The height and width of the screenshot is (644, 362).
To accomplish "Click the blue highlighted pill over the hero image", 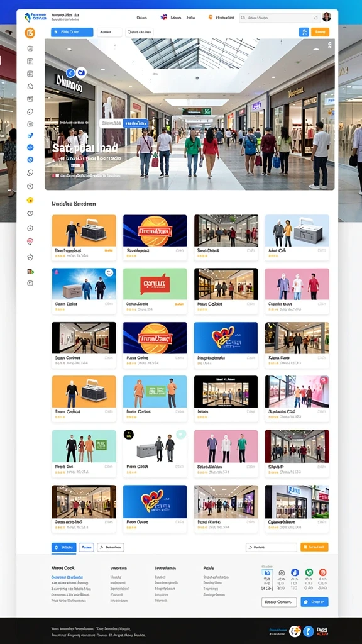I will tap(136, 123).
